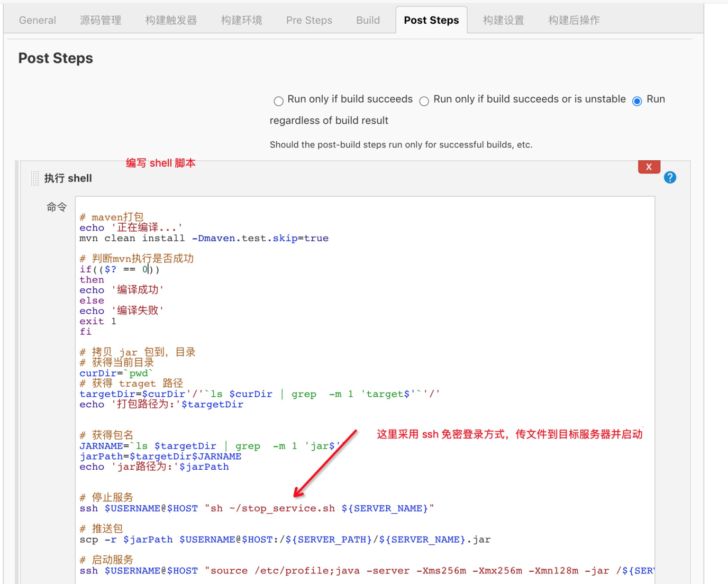The height and width of the screenshot is (584, 728).
Task: Click the 'mvn clean install' command line
Action: coord(204,238)
